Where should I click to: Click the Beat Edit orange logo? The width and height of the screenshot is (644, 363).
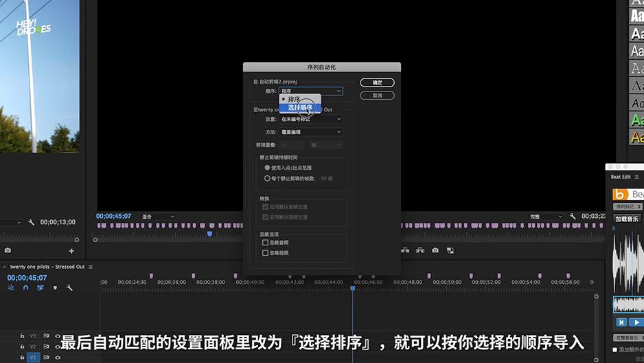620,194
